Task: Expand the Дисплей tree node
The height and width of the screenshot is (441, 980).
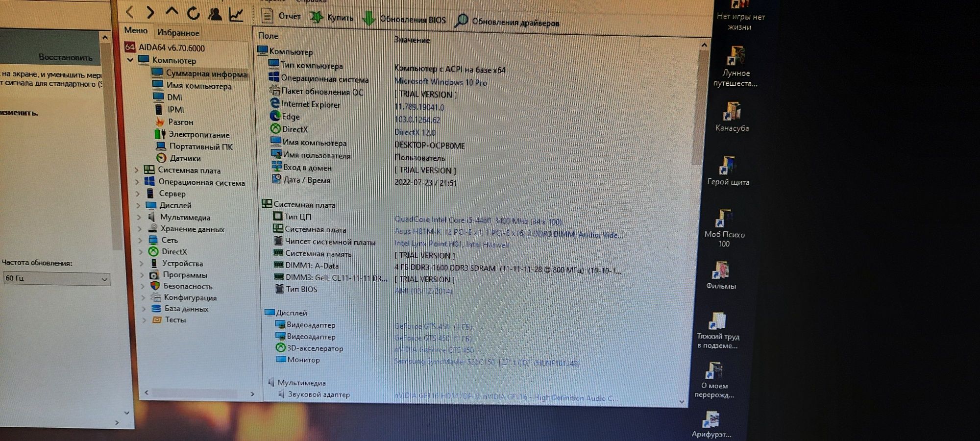Action: (x=138, y=205)
